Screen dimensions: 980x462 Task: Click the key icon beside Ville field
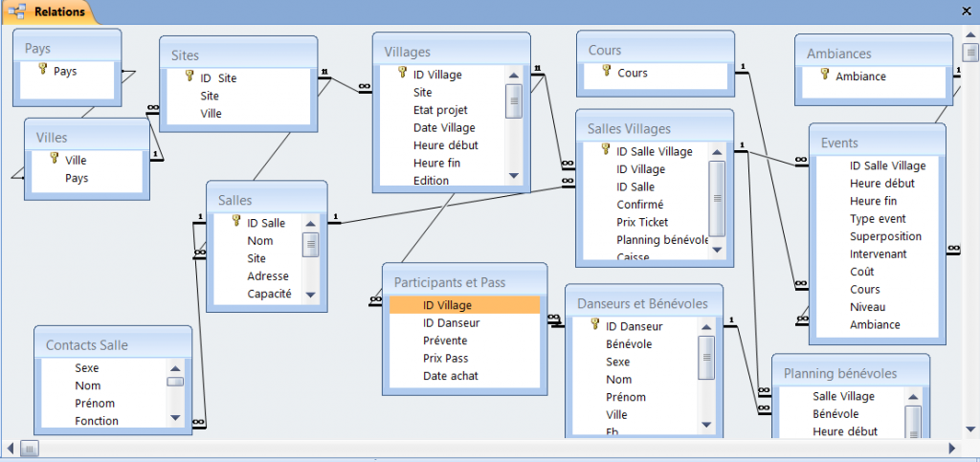point(54,160)
